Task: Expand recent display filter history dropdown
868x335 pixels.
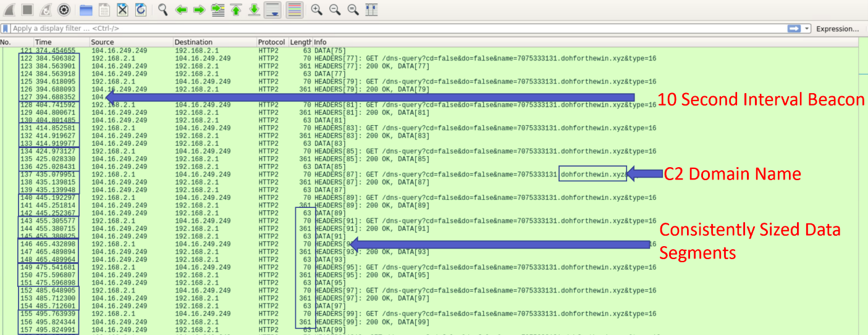Action: 807,29
